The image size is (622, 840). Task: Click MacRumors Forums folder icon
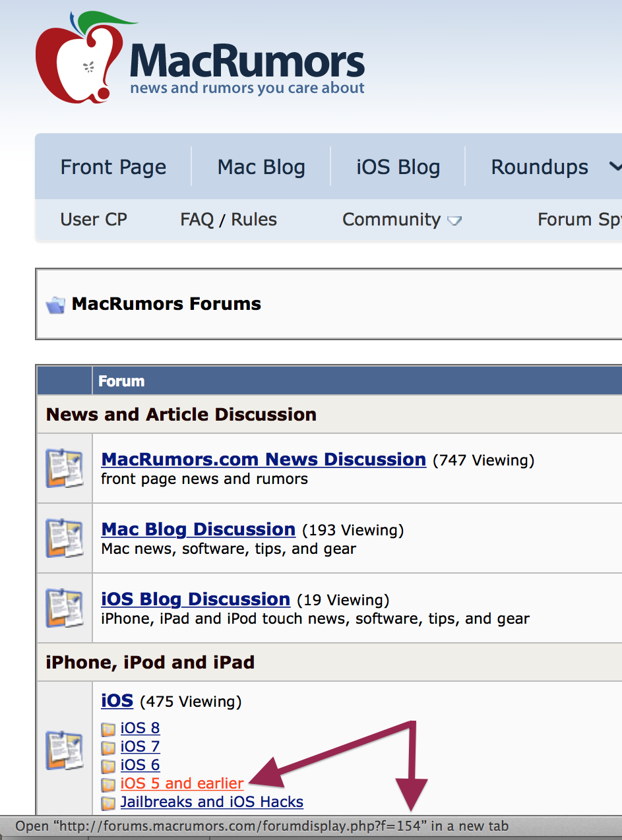pos(55,305)
